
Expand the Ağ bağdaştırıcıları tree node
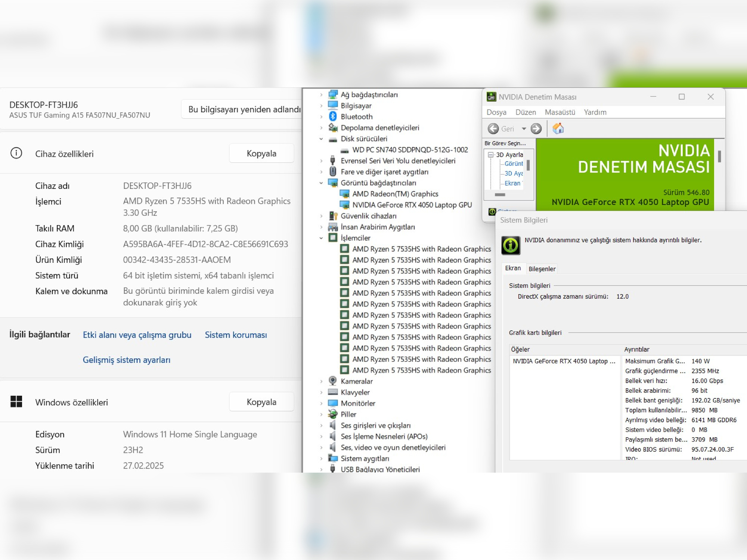(x=321, y=95)
